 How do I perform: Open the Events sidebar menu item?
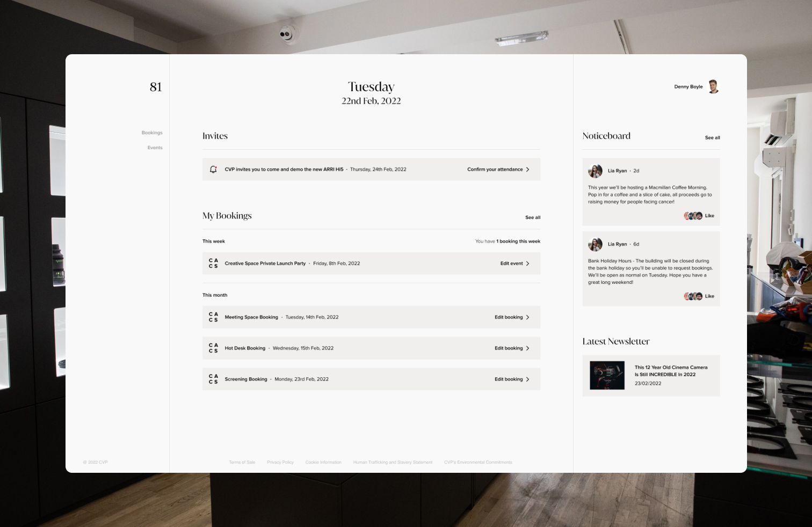click(x=155, y=148)
